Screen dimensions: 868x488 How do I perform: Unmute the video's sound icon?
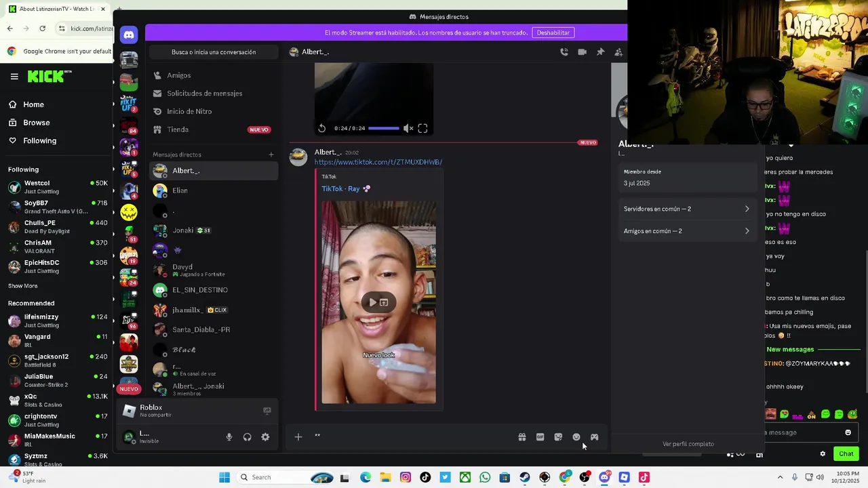tap(408, 128)
